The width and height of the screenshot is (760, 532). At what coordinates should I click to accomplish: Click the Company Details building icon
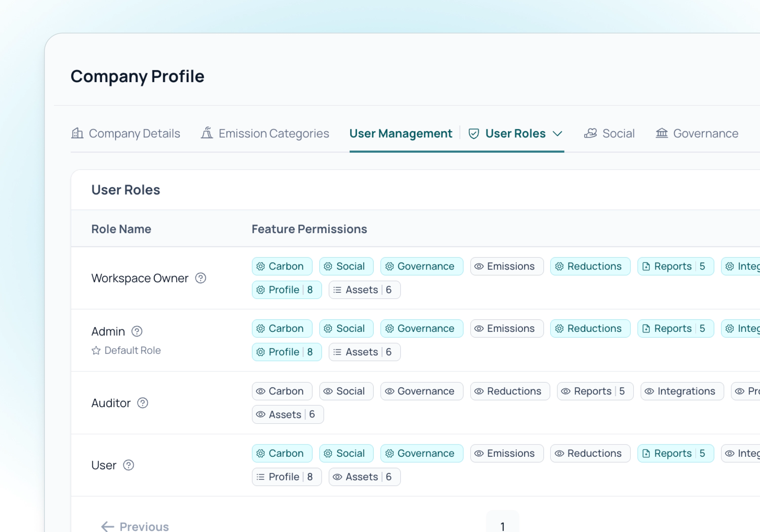(77, 133)
